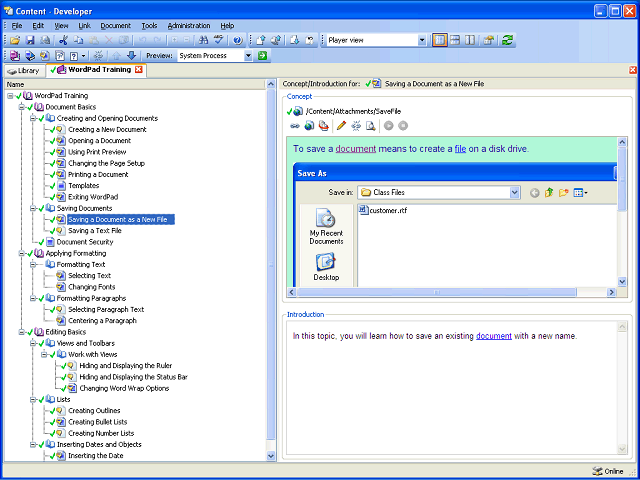
Task: Click the pencil edit icon in Concept pane
Action: (341, 126)
